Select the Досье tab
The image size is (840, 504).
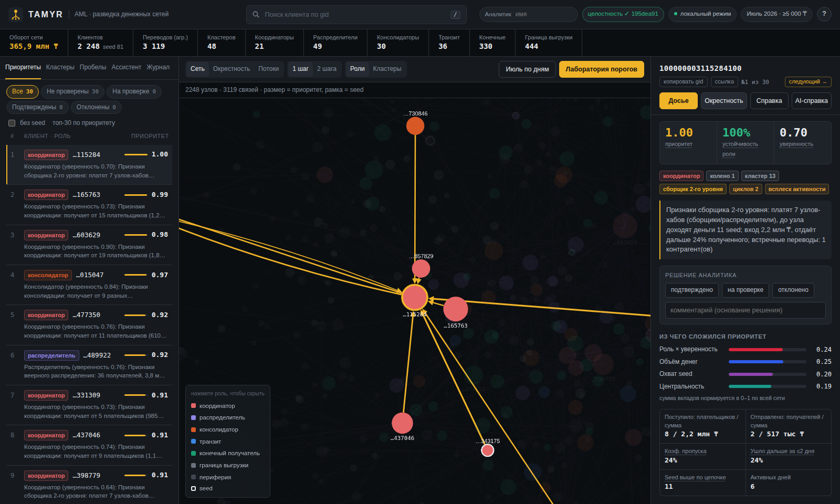tap(678, 101)
